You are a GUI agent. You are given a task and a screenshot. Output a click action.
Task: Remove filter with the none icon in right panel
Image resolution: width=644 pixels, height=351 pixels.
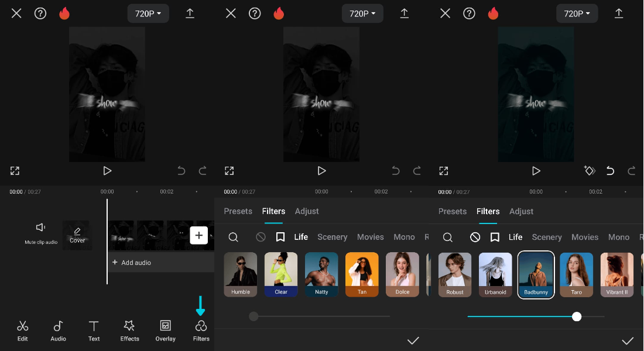tap(475, 238)
